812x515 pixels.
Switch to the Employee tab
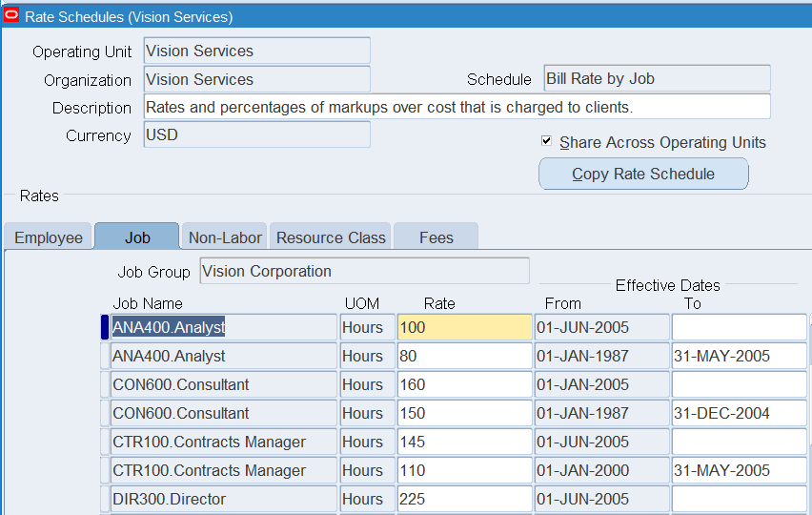(x=49, y=237)
